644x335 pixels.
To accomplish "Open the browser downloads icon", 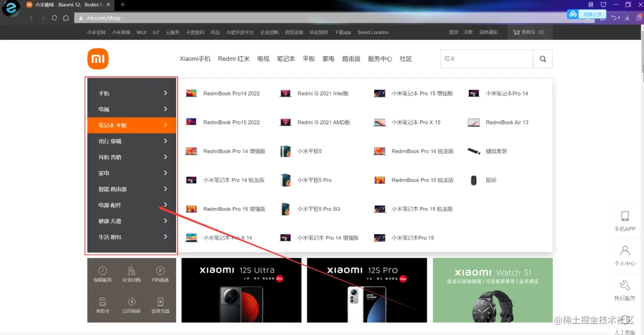I will click(628, 17).
